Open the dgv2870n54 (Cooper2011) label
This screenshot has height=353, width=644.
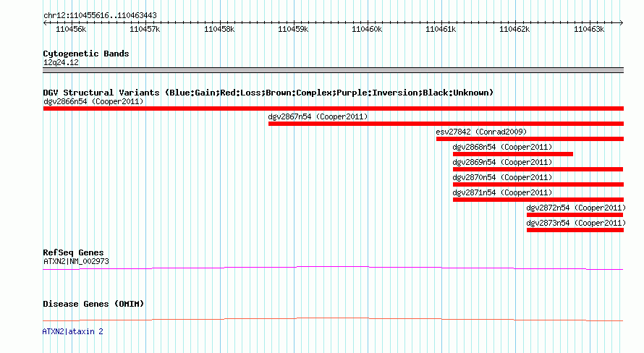click(x=502, y=177)
